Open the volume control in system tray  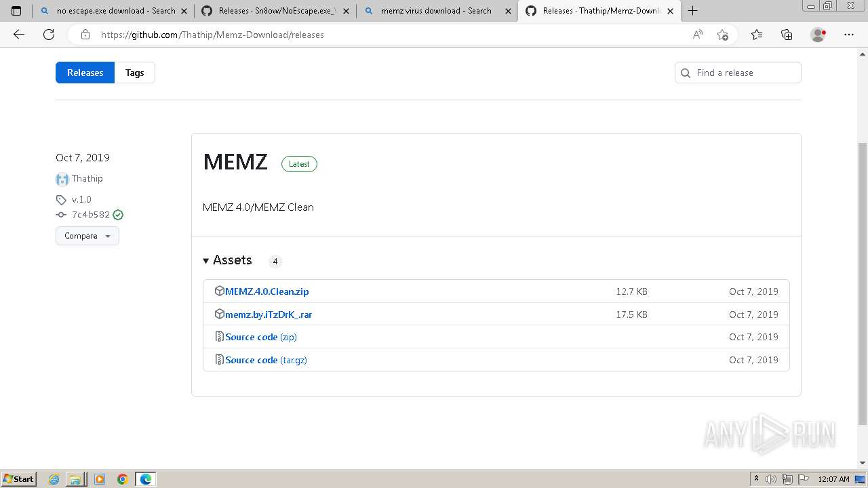pos(770,479)
